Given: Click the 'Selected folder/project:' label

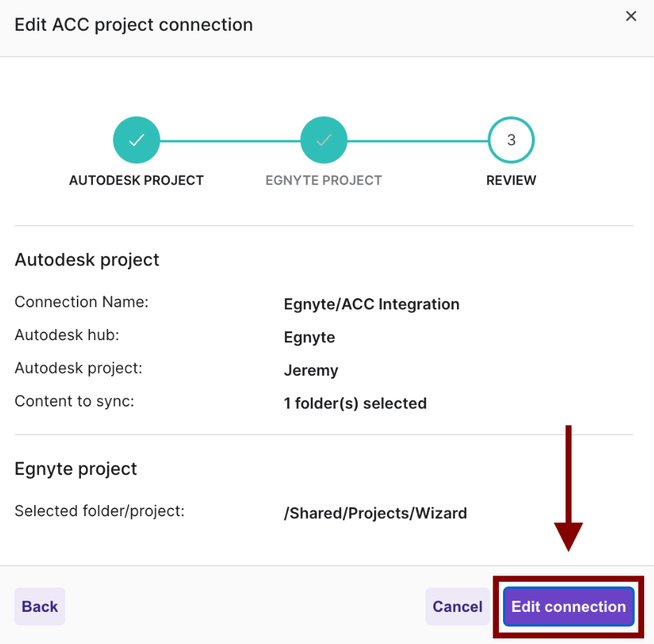Looking at the screenshot, I should pyautogui.click(x=99, y=511).
